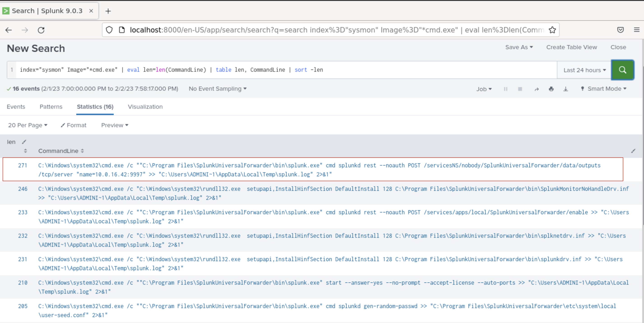Print the search results

[551, 89]
